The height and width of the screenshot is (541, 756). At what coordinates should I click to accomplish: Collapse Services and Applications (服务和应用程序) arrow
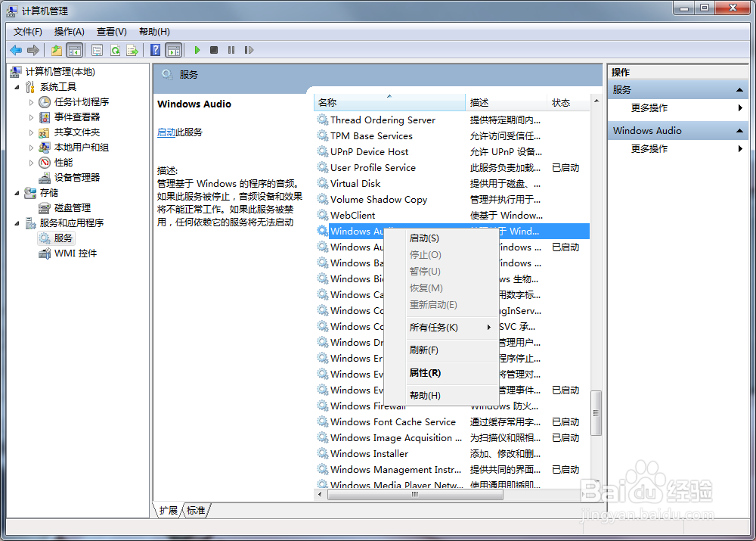coord(17,222)
